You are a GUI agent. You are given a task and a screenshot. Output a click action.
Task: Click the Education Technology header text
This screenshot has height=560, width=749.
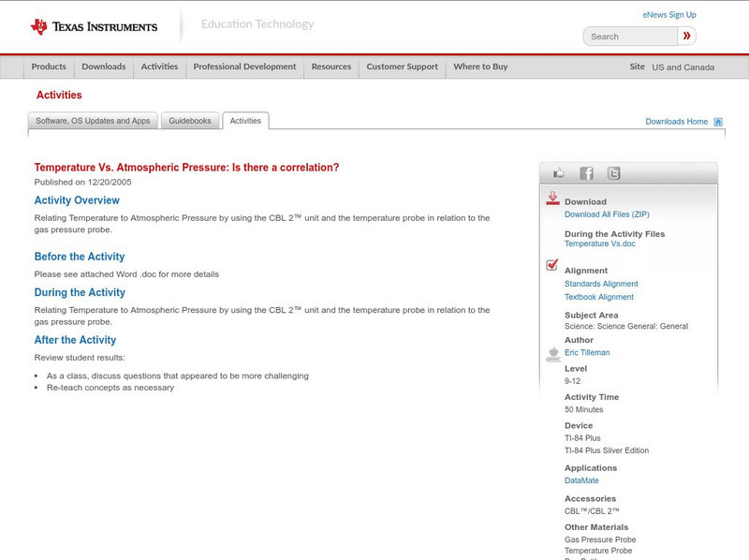(257, 24)
